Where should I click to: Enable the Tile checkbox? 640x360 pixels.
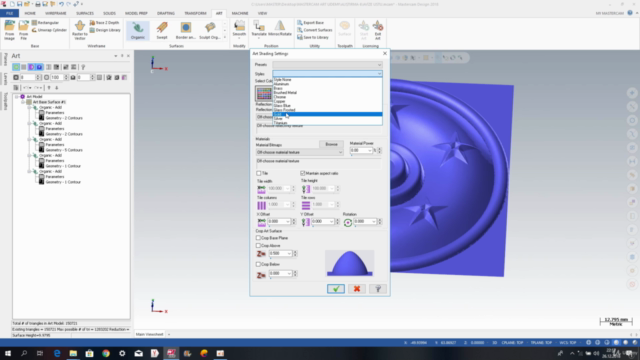258,173
